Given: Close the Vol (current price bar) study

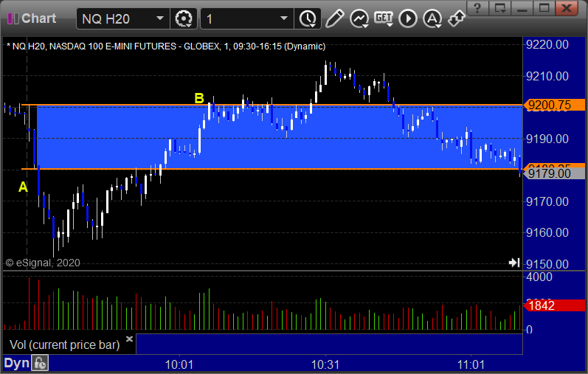Looking at the screenshot, I should pyautogui.click(x=129, y=339).
